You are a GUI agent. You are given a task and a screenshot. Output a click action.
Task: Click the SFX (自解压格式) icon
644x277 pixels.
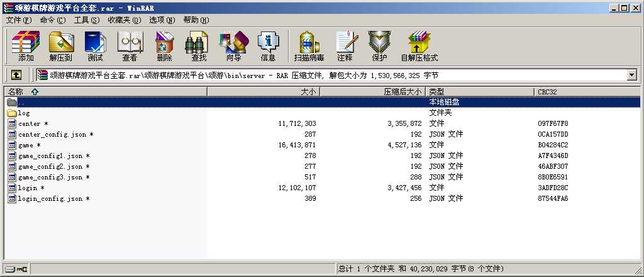[419, 45]
